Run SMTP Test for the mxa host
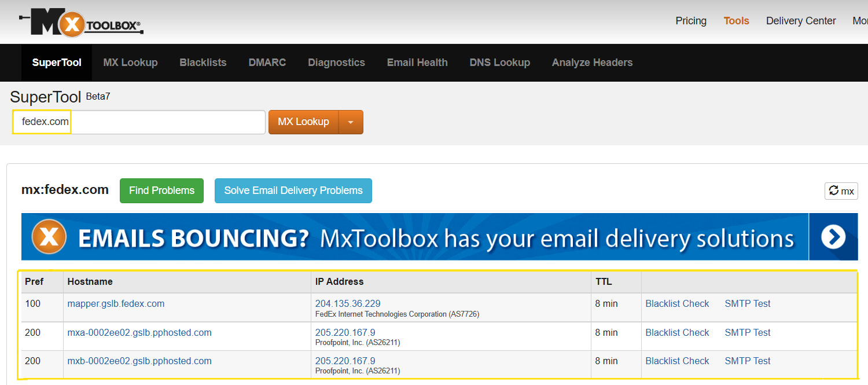The width and height of the screenshot is (868, 385). 748,332
